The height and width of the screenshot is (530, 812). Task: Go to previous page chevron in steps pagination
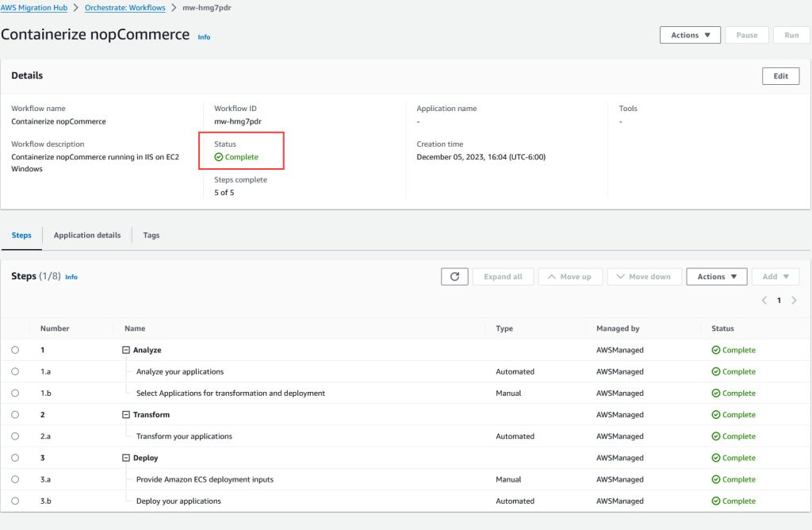pos(764,301)
